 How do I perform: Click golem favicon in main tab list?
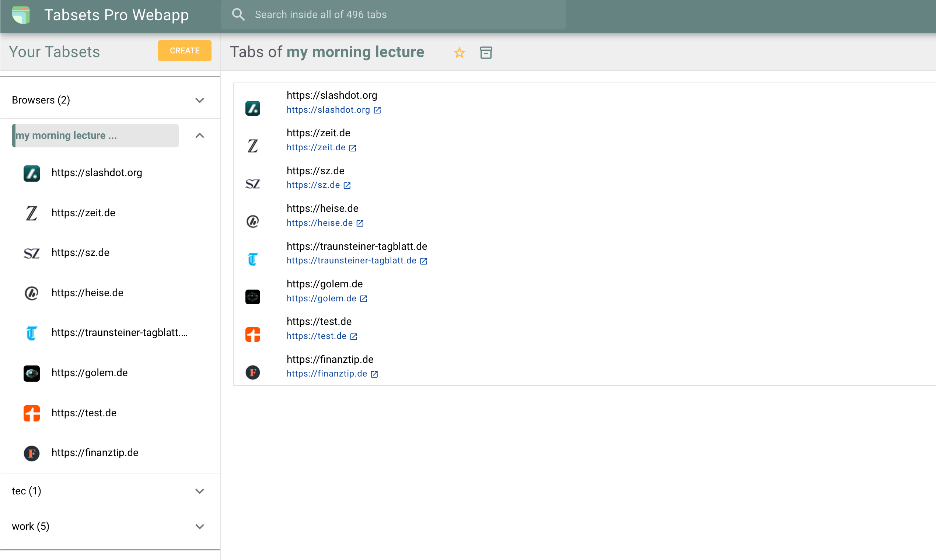click(x=253, y=297)
